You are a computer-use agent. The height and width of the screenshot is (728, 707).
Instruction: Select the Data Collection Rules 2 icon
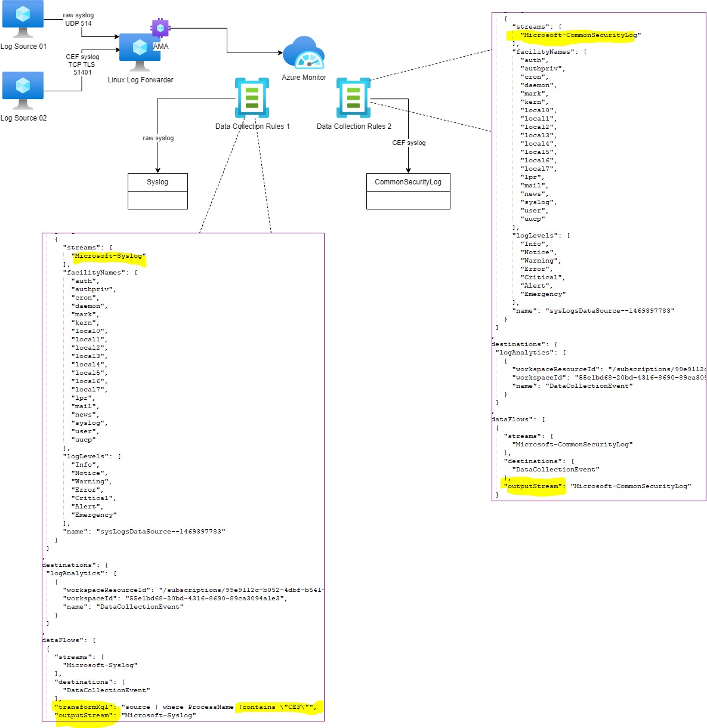(x=354, y=98)
